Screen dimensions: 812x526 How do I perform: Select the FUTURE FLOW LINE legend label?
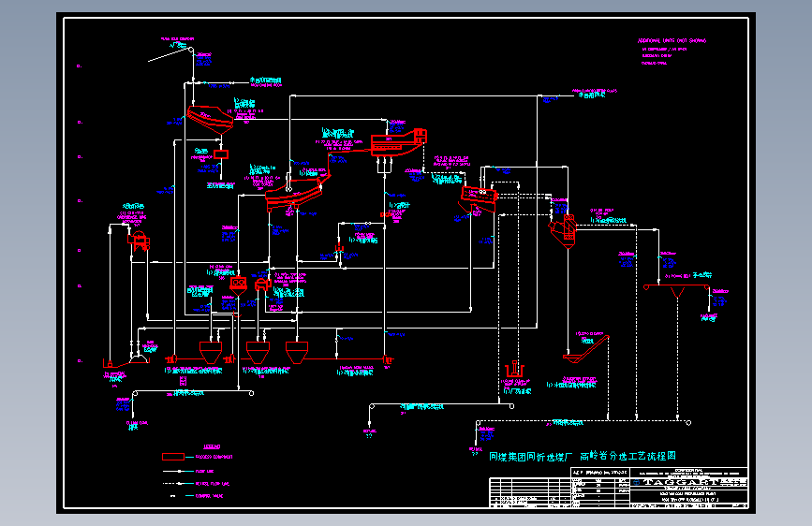[213, 484]
